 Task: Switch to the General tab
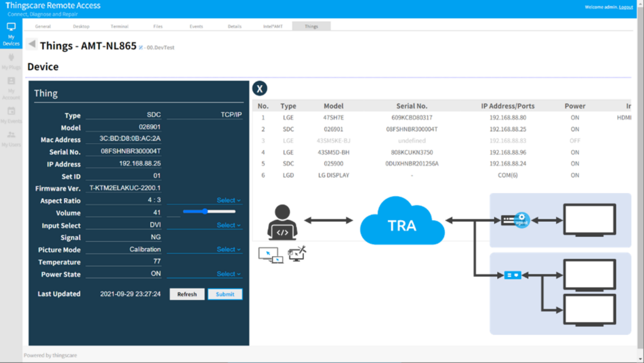tap(43, 26)
